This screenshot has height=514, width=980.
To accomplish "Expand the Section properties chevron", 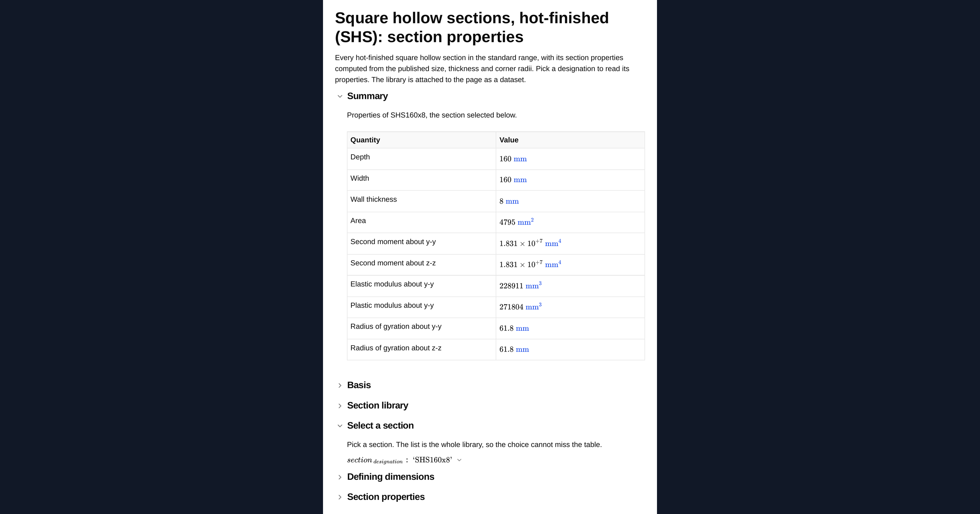I will pyautogui.click(x=340, y=497).
